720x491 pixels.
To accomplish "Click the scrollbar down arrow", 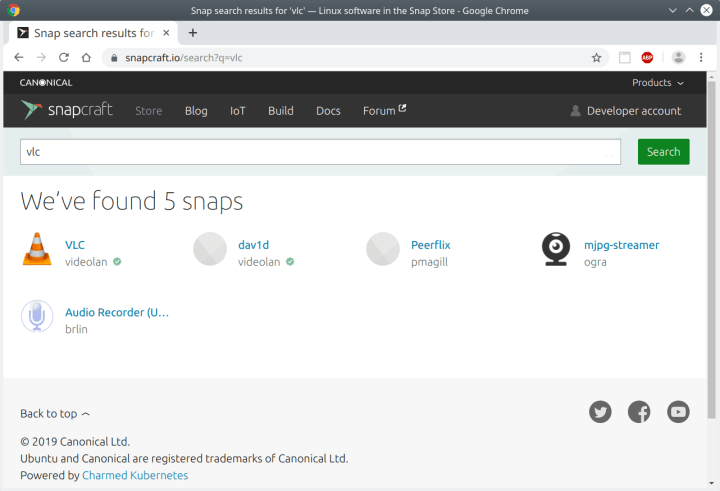I will point(711,483).
